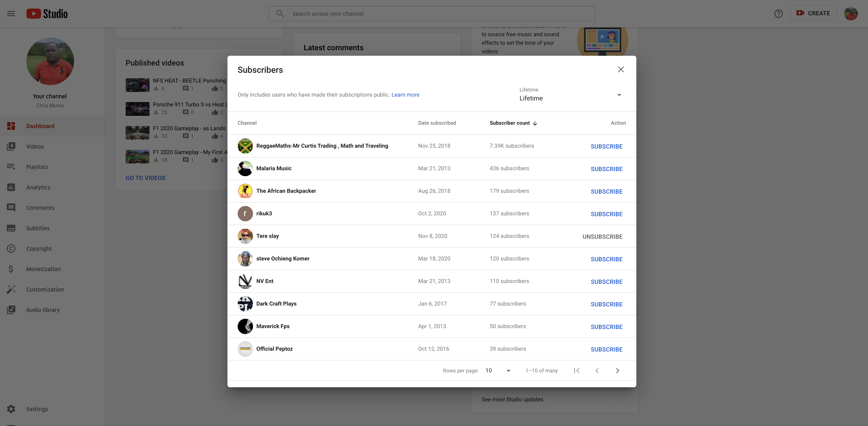
Task: Click the Subtitles sidebar icon
Action: click(x=11, y=228)
